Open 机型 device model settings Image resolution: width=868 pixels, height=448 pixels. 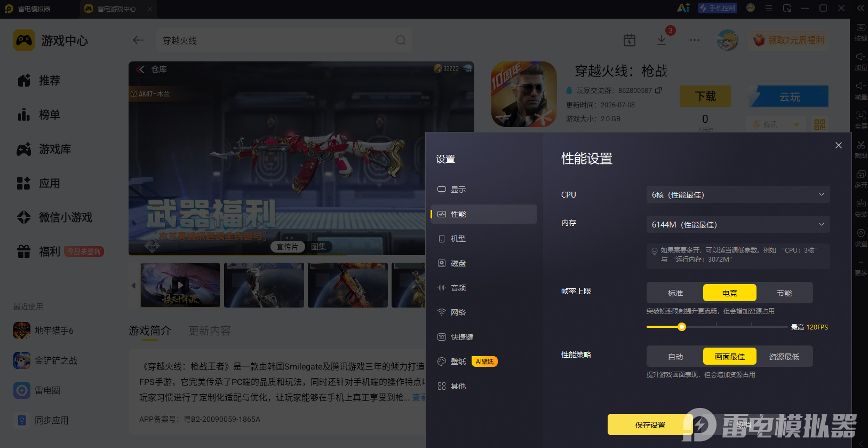(484, 239)
